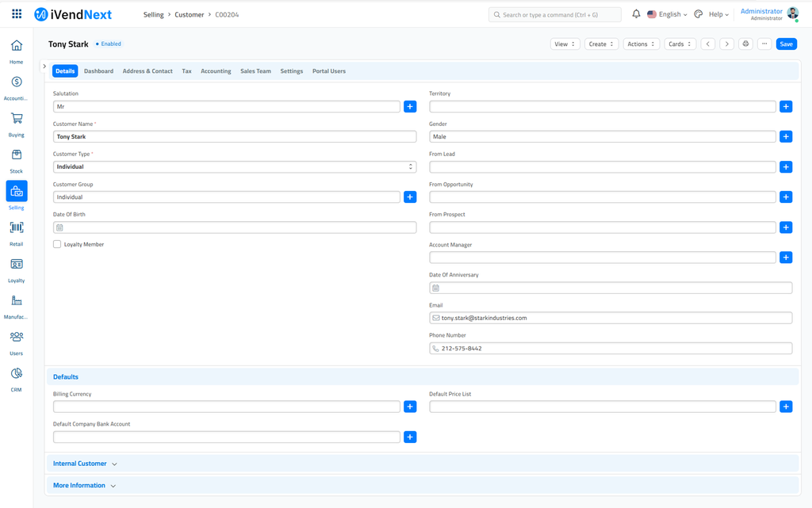Open the CRM module in sidebar

click(16, 374)
